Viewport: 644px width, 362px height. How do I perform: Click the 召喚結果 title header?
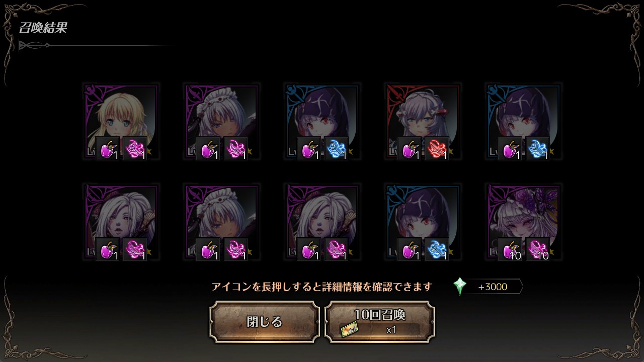[43, 28]
